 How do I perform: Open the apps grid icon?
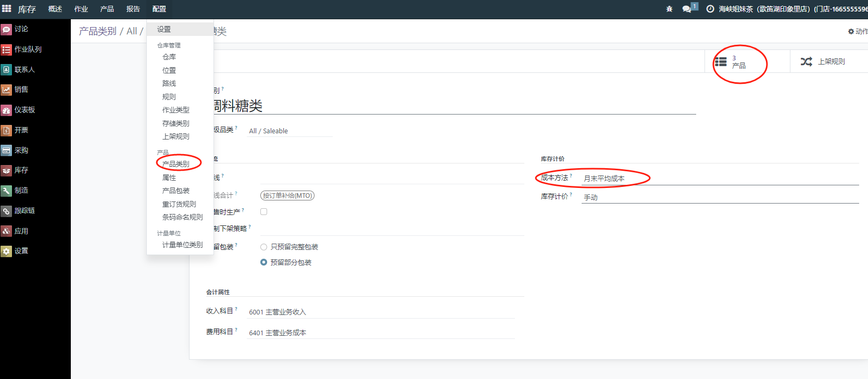(7, 9)
